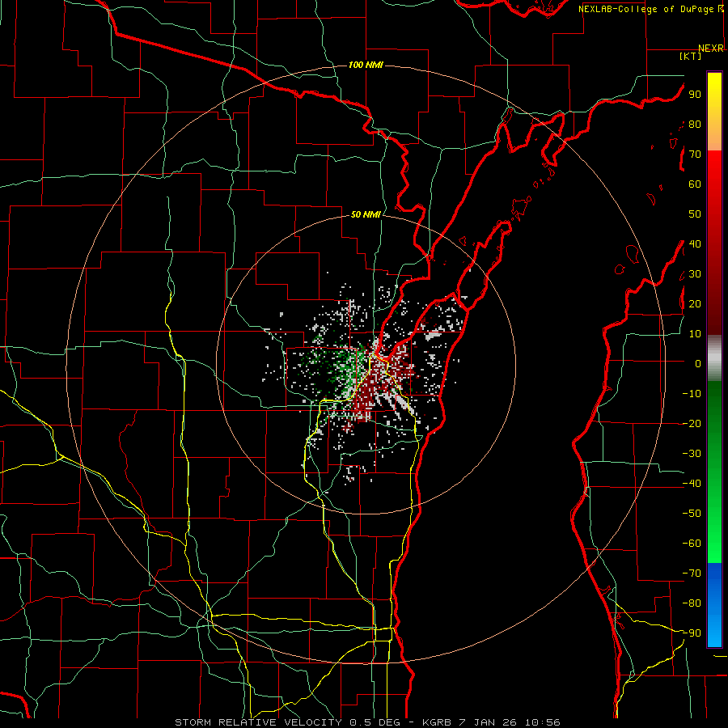Screen dimensions: 728x728
Task: Click the '50 NMI' range ring label
Action: pos(366,214)
